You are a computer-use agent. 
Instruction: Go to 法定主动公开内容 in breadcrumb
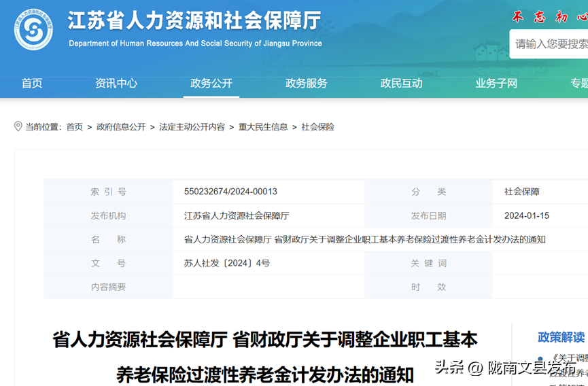[192, 127]
